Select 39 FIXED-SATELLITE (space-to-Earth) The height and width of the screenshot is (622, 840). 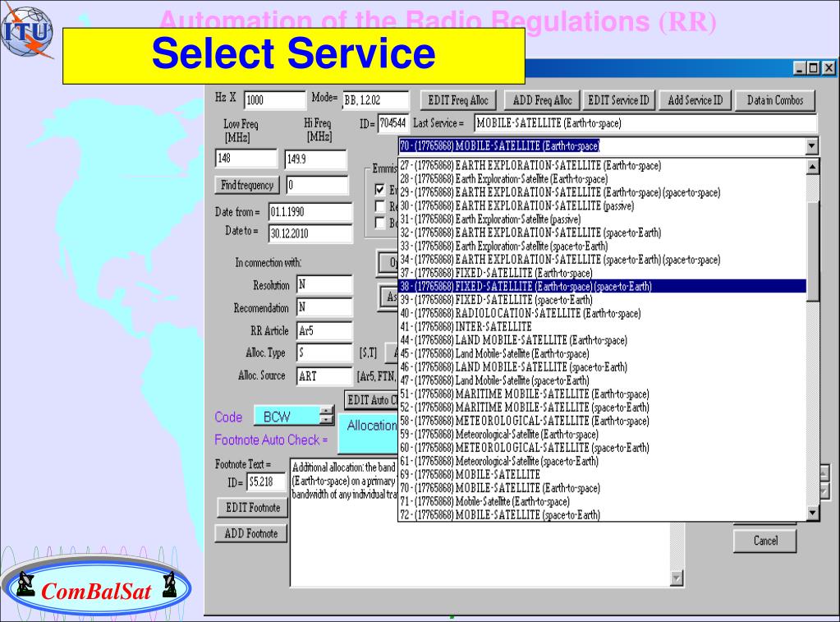[x=603, y=300]
